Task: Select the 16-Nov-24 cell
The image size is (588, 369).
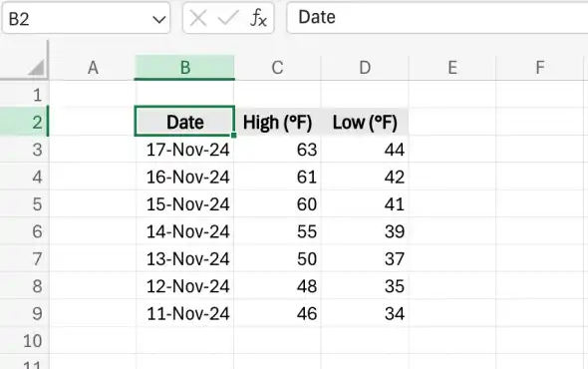Action: click(185, 177)
